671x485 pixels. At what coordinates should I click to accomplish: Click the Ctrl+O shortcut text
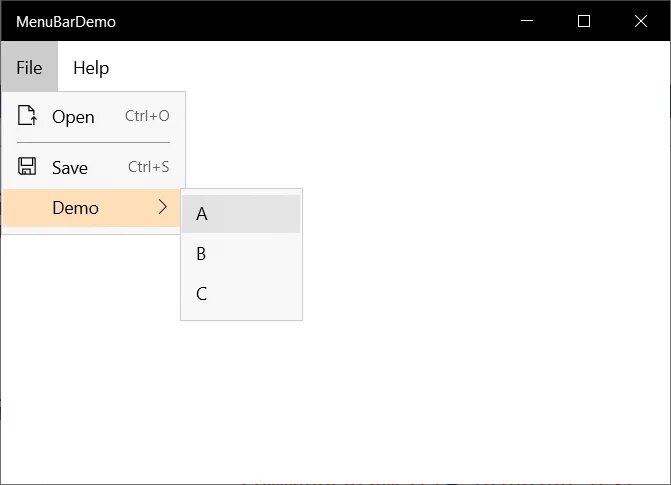point(147,116)
